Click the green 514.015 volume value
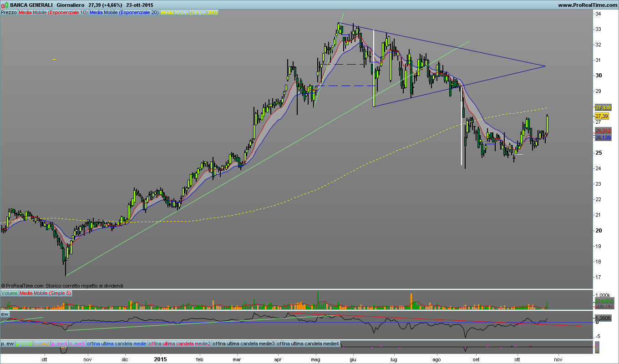619x364 pixels. pos(604,301)
